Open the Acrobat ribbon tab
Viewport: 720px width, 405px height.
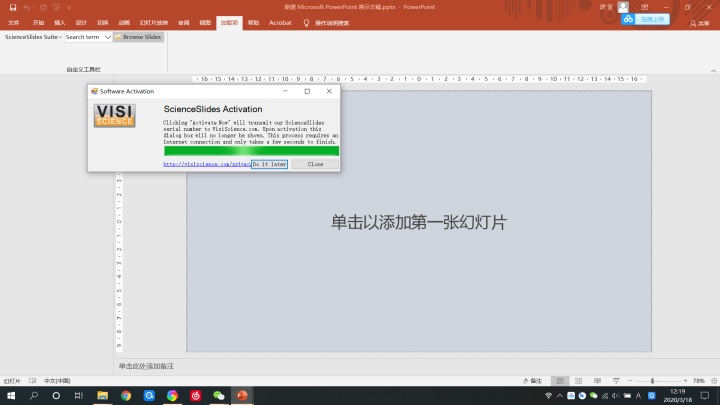click(280, 22)
